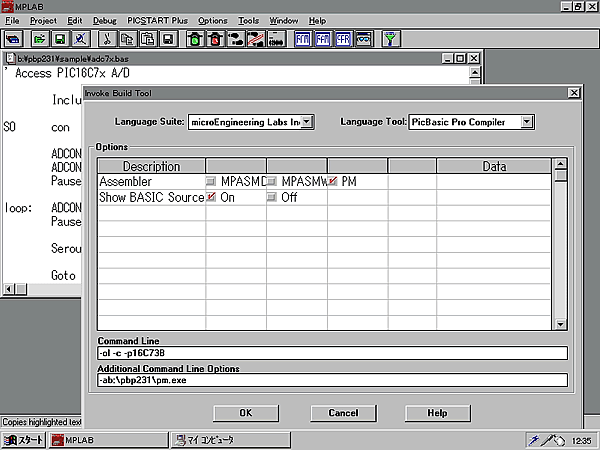Open the Language Suite dropdown
The height and width of the screenshot is (450, 600).
tap(307, 122)
